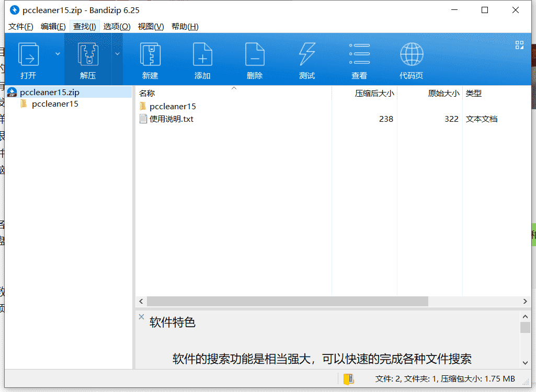Select pccleaner15 folder in left tree
The image size is (536, 392).
55,104
